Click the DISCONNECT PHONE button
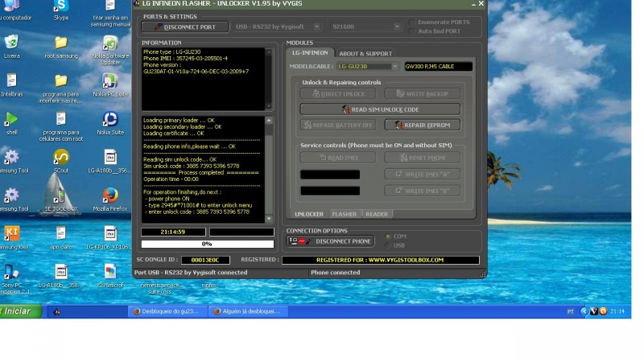The height and width of the screenshot is (362, 644). click(330, 241)
